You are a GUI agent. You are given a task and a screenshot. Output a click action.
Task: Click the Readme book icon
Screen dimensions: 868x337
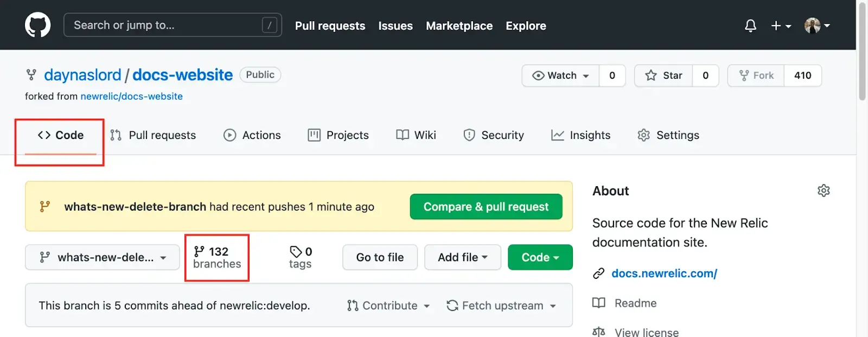(x=598, y=303)
